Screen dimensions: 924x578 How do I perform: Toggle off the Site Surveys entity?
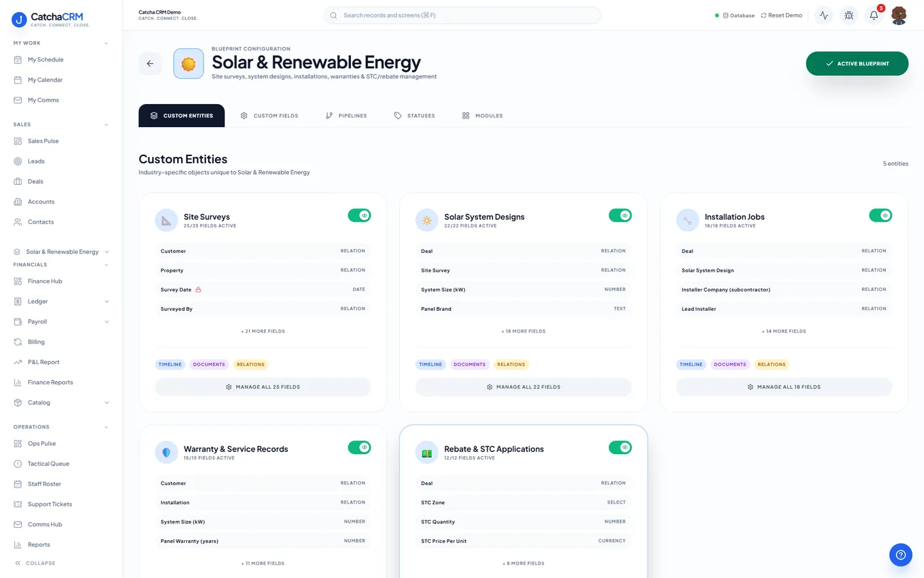[359, 216]
